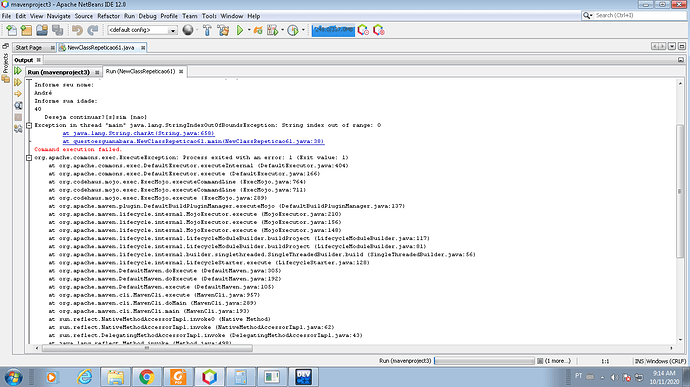Click the Stop square icon in Output sidebar
The image size is (690, 387).
tap(18, 117)
